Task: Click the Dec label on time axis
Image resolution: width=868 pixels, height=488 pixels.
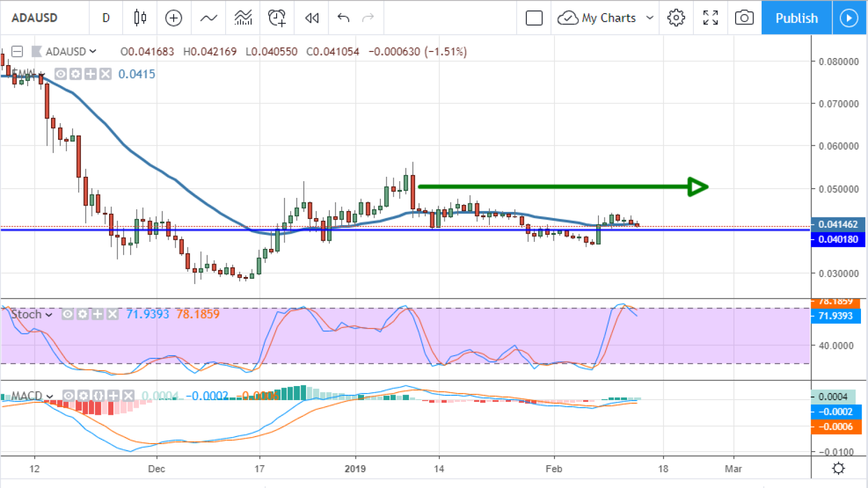Action: point(156,468)
